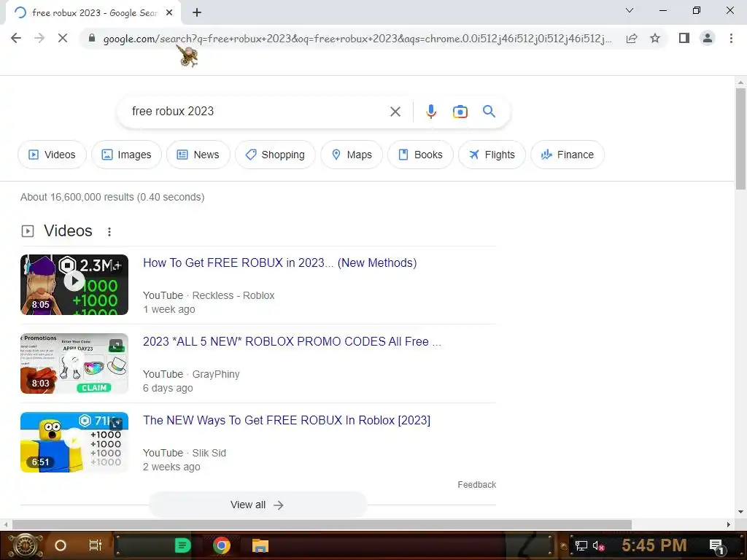Click the 'Reckless - Roblox' channel text
Screen dimensions: 747x560
pyautogui.click(x=233, y=295)
